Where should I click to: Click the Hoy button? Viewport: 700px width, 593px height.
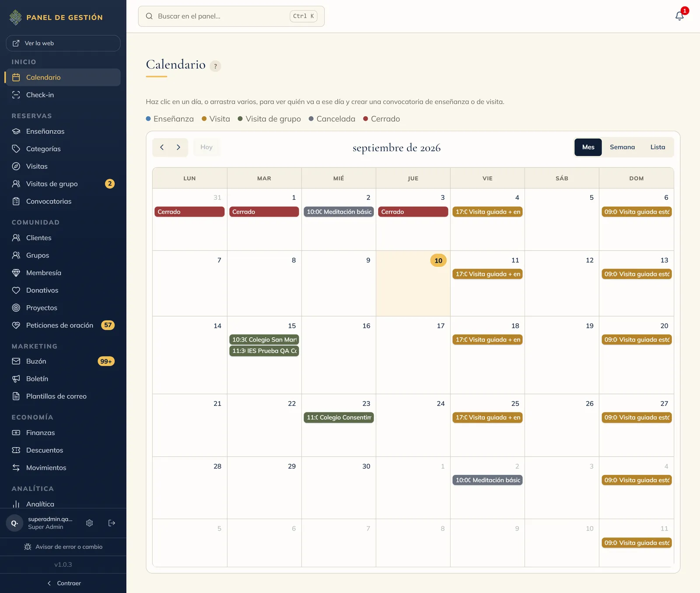[x=206, y=147]
